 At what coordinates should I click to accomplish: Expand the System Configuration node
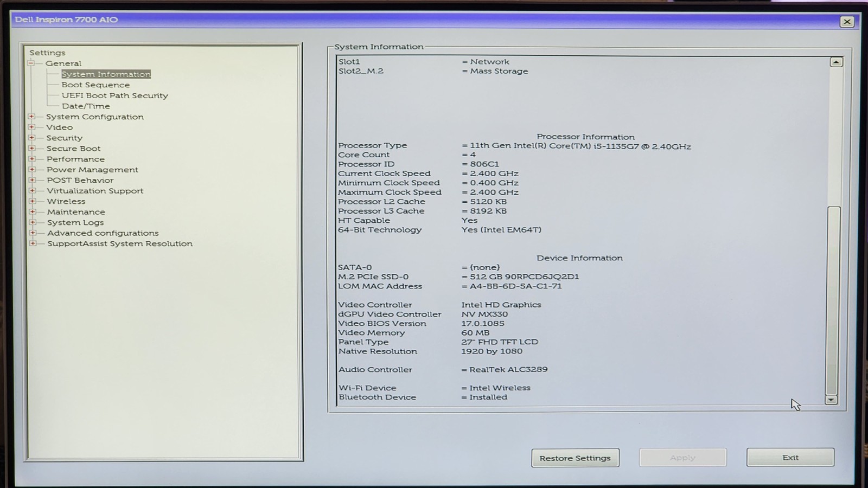(31, 117)
